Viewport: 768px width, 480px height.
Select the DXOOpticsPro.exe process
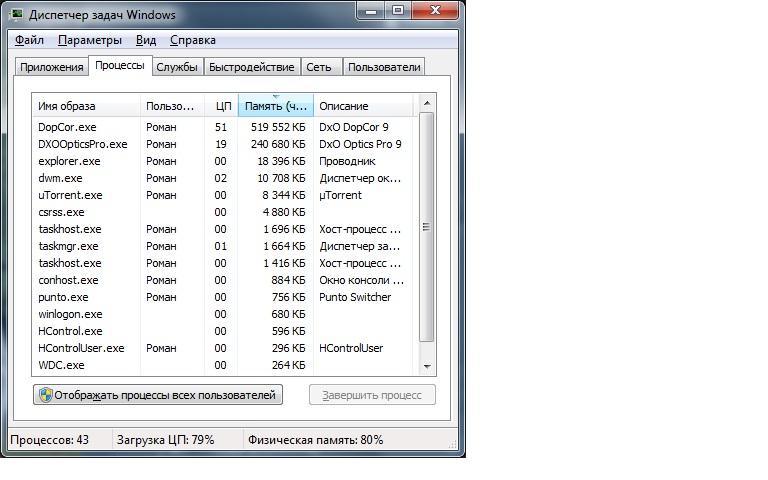click(x=225, y=144)
